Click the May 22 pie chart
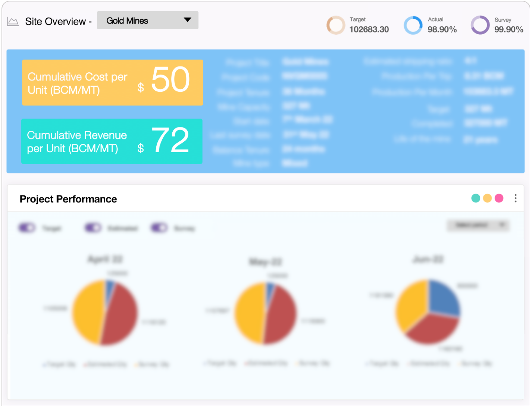532x408 pixels. 265,313
